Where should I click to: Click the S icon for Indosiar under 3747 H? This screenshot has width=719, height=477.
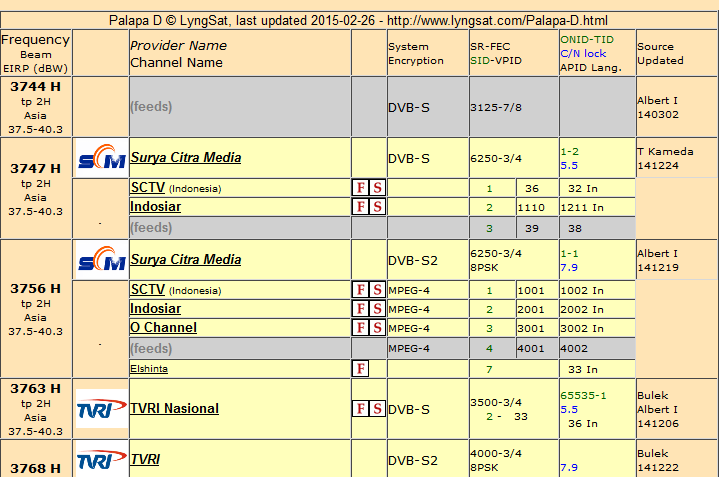click(x=377, y=207)
